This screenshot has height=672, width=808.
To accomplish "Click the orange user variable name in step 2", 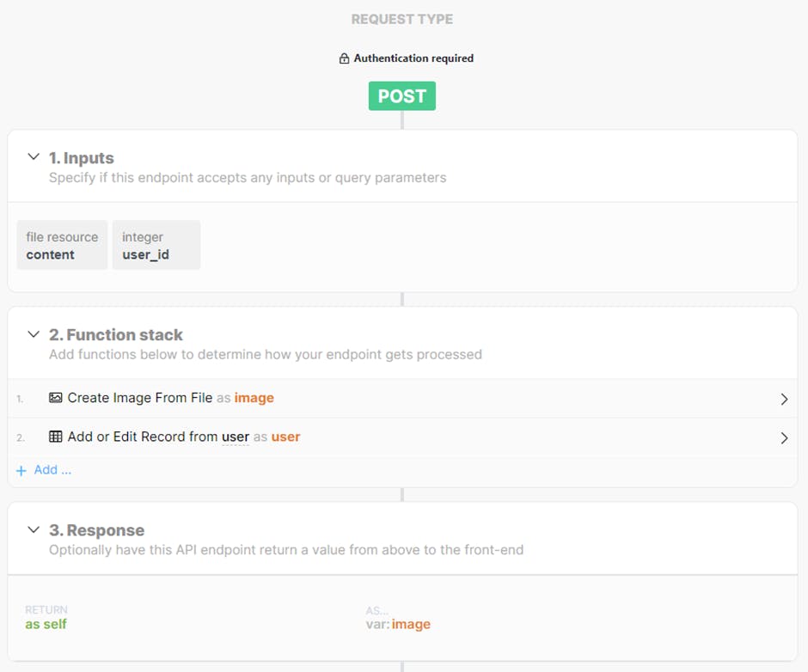I will (x=285, y=437).
